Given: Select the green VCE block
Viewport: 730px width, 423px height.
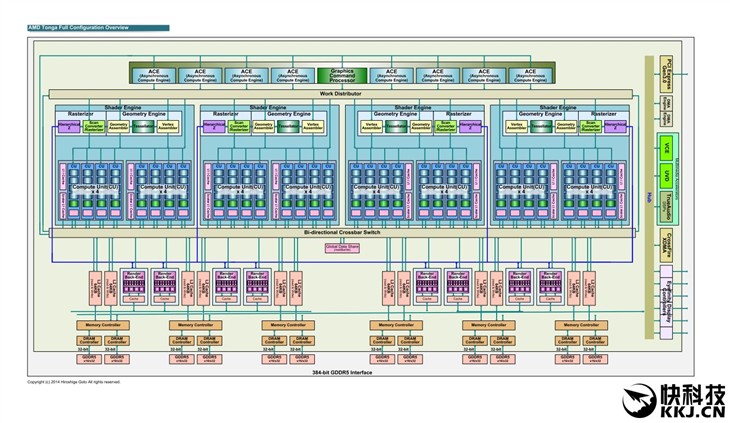Looking at the screenshot, I should (x=666, y=148).
